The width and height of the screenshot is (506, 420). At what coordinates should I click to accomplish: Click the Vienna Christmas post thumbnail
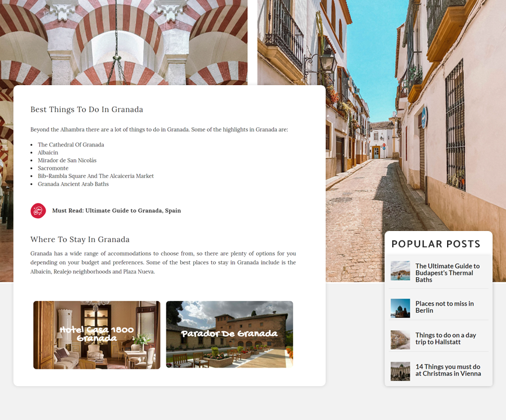(400, 371)
